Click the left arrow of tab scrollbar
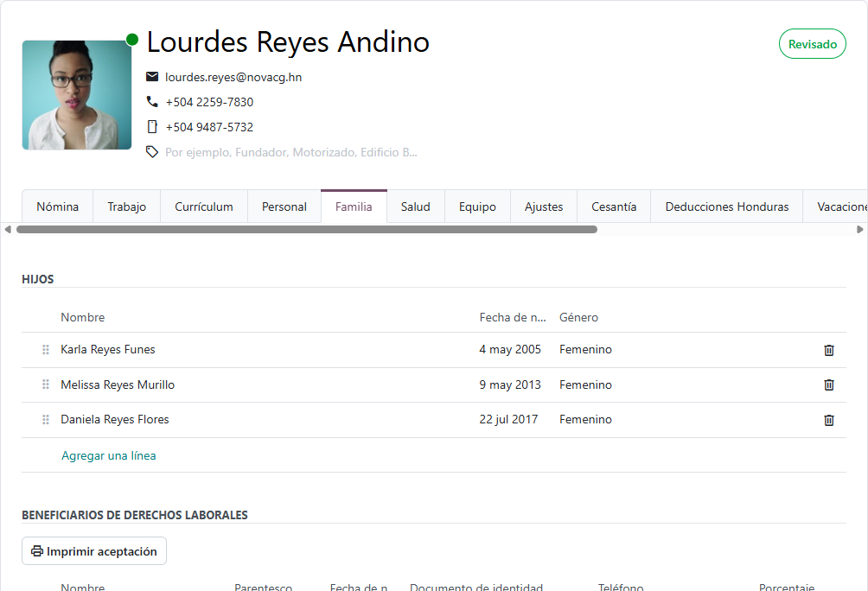868x591 pixels. point(8,229)
